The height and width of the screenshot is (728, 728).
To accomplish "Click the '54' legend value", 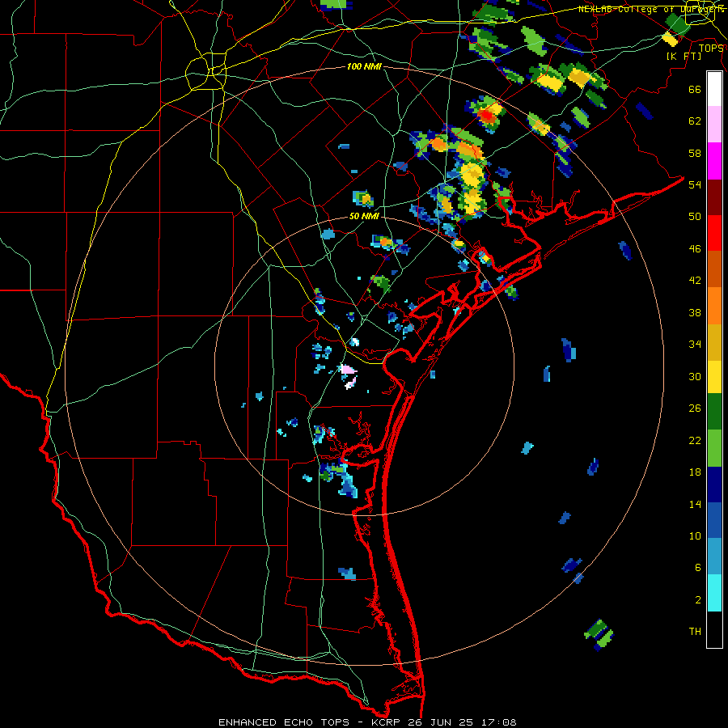I will pos(695,184).
